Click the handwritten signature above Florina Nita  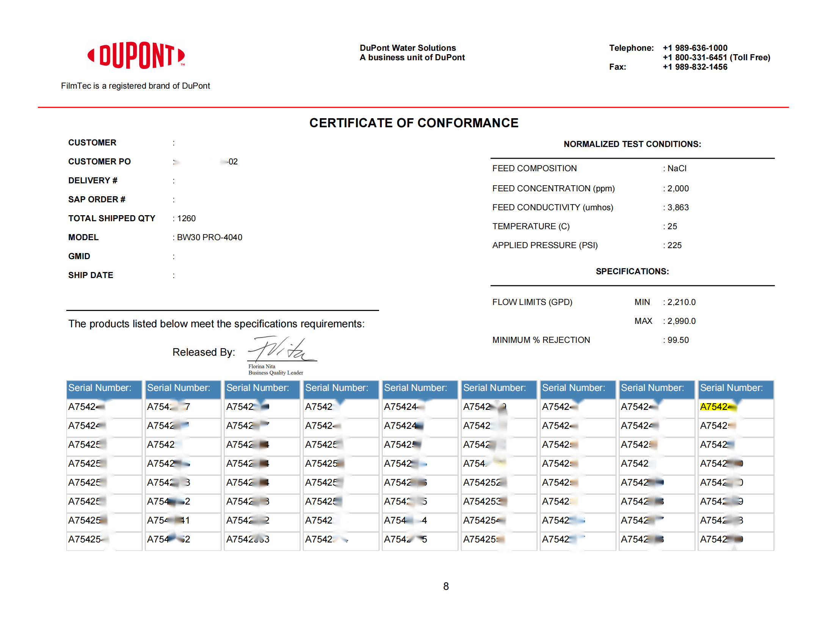click(x=282, y=348)
